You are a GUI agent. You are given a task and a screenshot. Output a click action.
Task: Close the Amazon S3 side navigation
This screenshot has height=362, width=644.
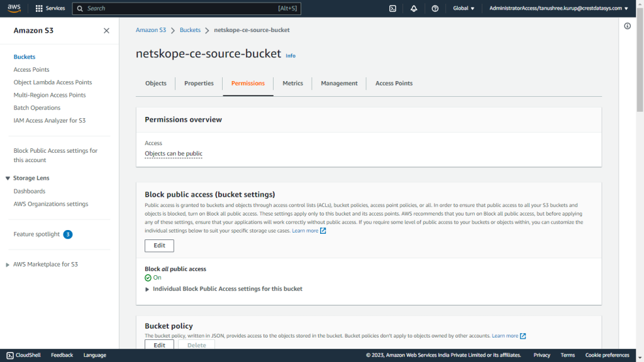pyautogui.click(x=106, y=31)
